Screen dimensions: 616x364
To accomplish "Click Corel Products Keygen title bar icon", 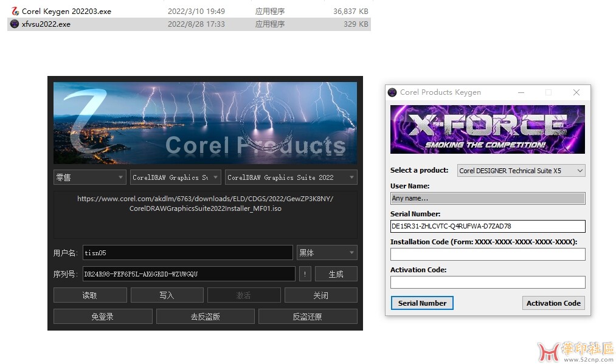I will [x=392, y=92].
